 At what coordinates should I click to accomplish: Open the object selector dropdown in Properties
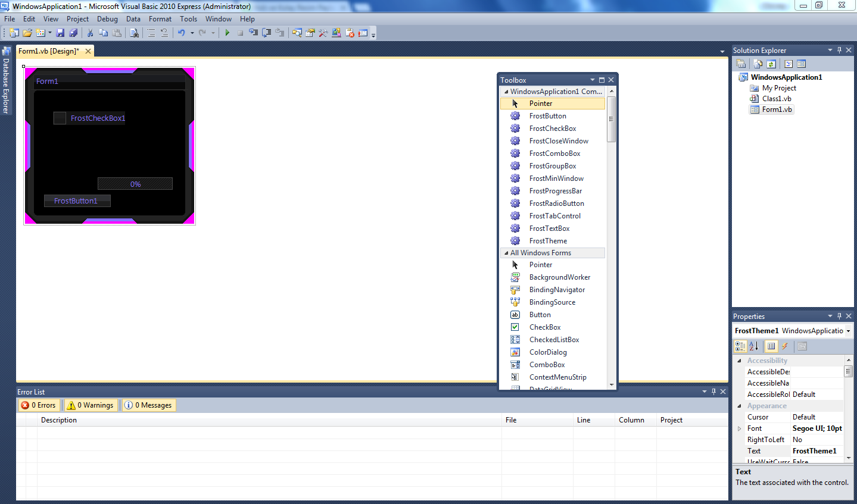pos(848,331)
